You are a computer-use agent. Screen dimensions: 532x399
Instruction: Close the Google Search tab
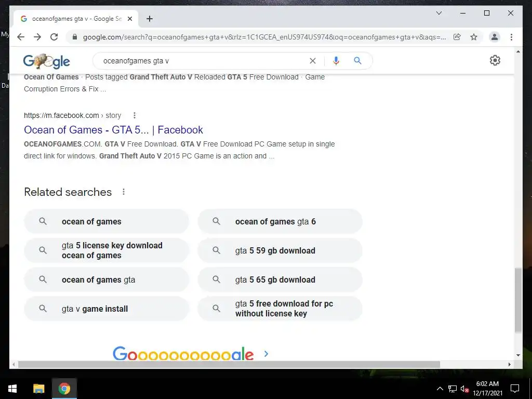coord(129,19)
